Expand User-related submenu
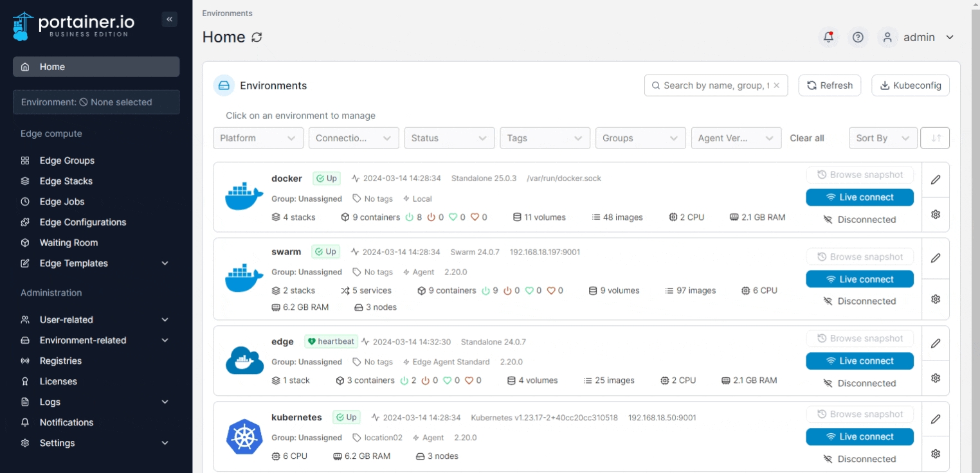The image size is (980, 473). tap(165, 320)
